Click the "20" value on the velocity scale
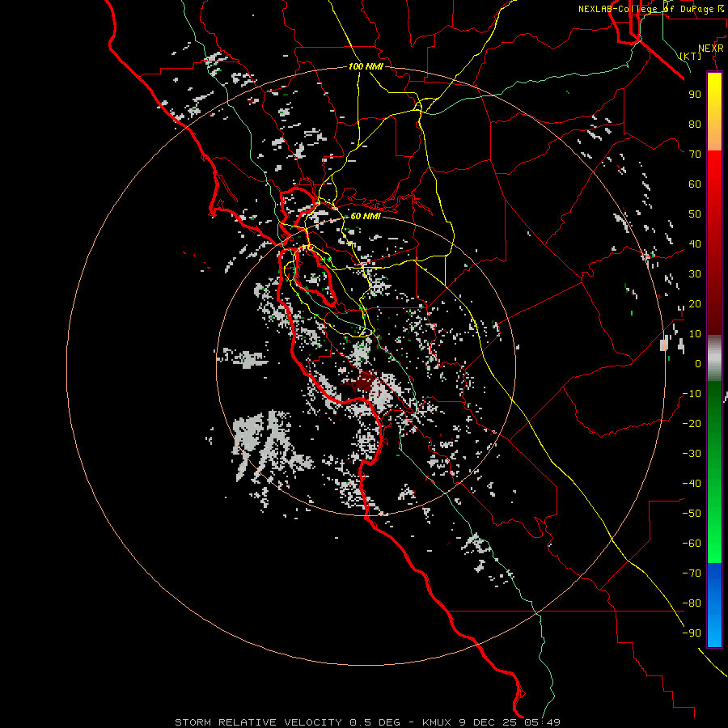 (695, 303)
